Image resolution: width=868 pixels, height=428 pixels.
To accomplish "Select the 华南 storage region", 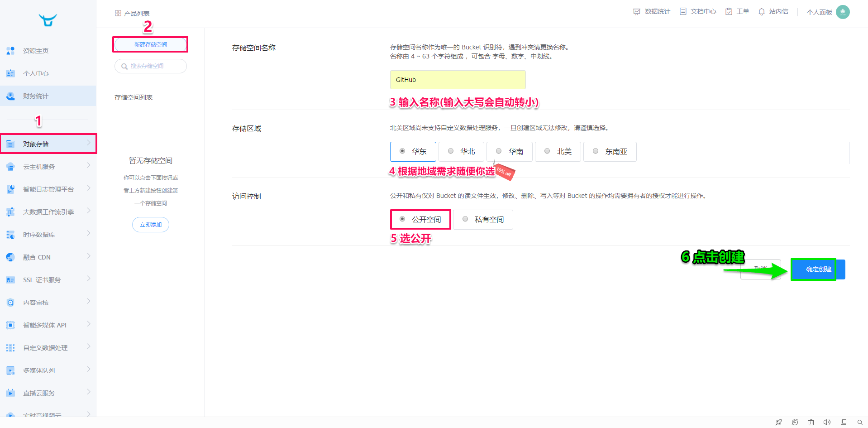I will (510, 152).
